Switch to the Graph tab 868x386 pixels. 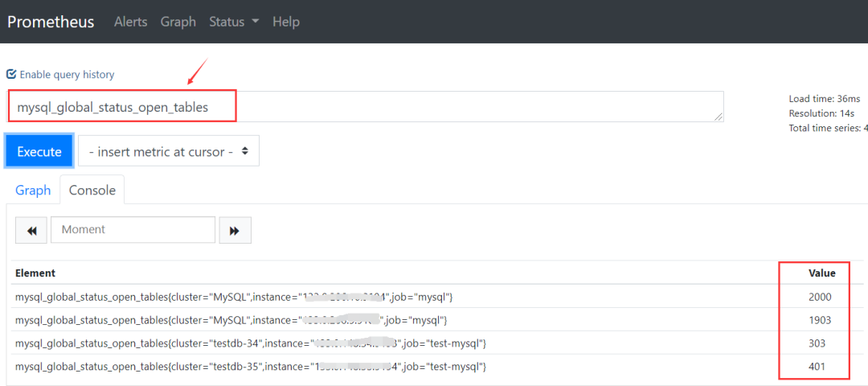tap(33, 190)
